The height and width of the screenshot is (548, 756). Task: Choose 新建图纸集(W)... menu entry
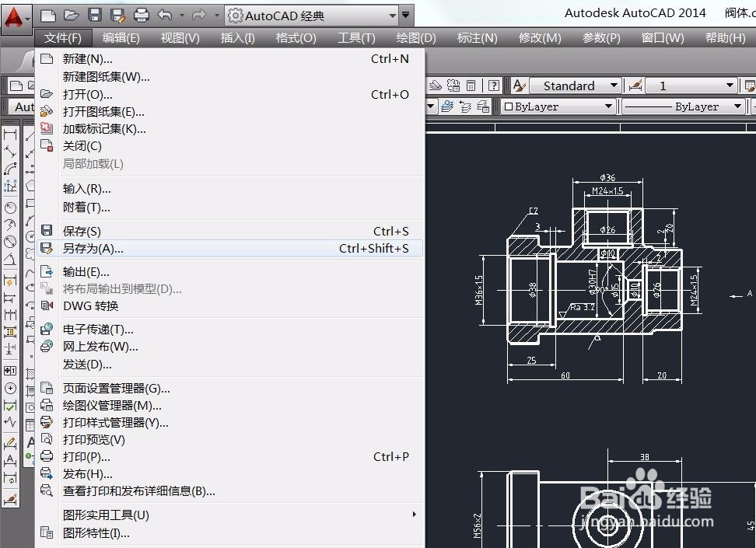point(229,77)
